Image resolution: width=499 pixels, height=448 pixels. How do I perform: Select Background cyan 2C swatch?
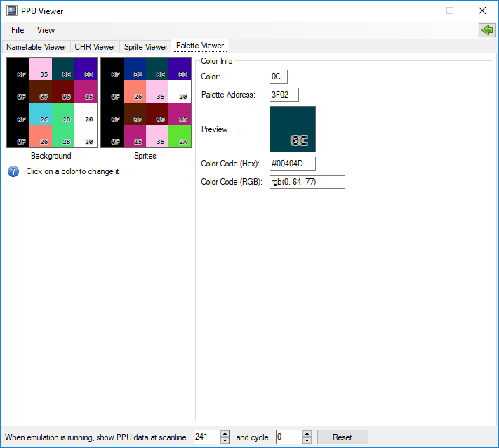(41, 114)
